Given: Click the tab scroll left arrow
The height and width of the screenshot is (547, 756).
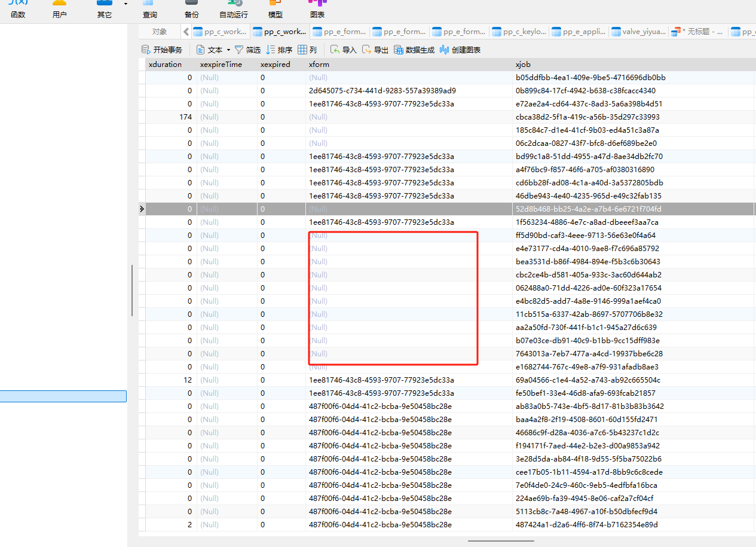Looking at the screenshot, I should point(186,32).
